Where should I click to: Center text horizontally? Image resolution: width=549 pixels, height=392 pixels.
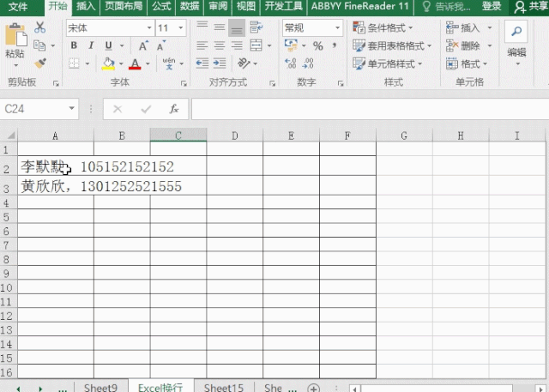point(220,45)
